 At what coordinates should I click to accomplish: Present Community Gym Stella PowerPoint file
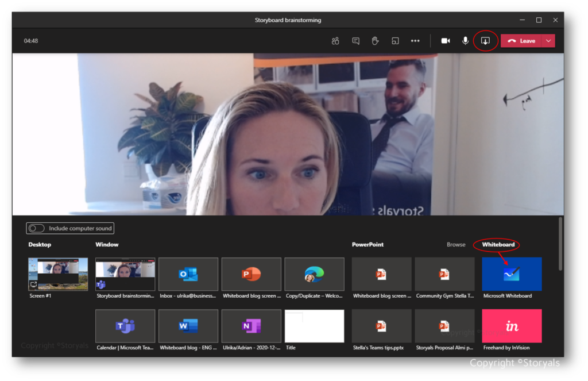pos(445,274)
